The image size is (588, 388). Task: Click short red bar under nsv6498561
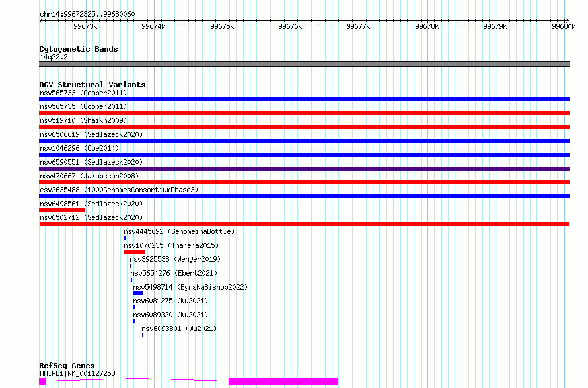pyautogui.click(x=62, y=210)
